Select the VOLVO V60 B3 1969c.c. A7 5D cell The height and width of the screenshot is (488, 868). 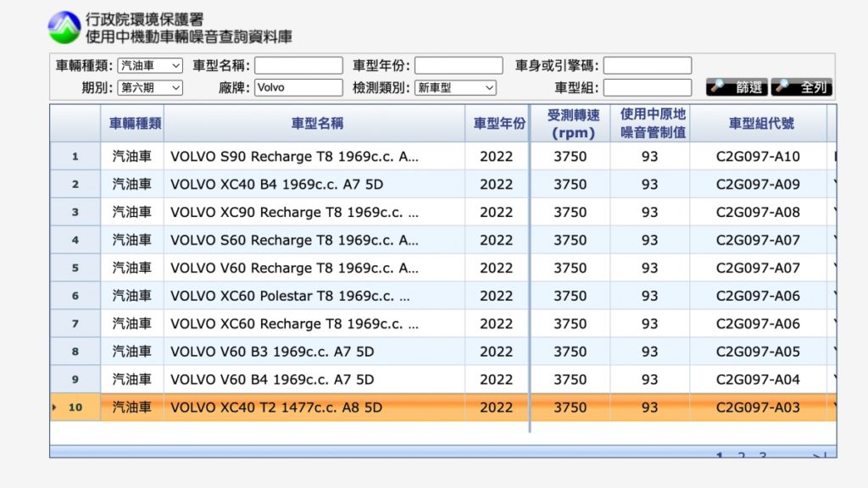coord(314,352)
